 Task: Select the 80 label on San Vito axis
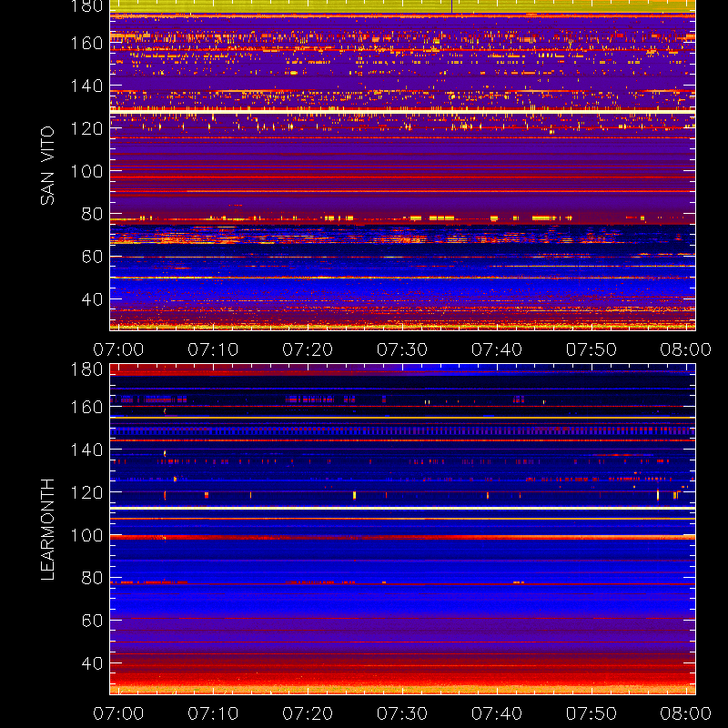(92, 214)
